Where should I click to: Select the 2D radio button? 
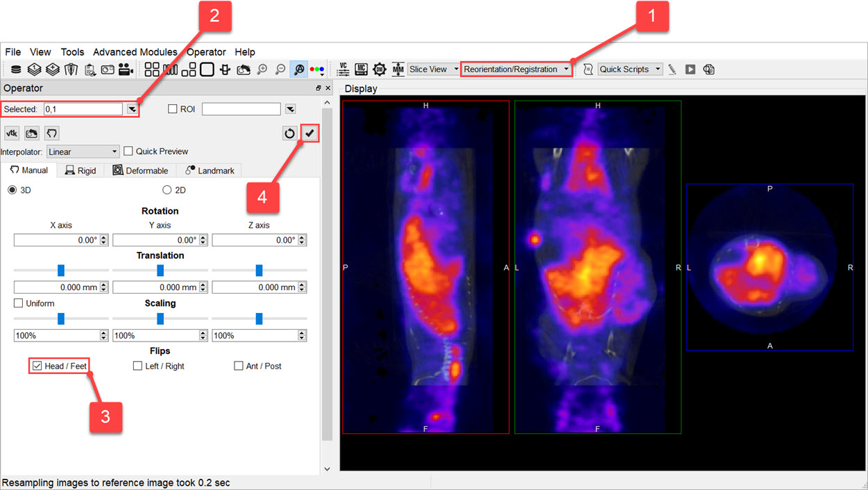click(167, 190)
